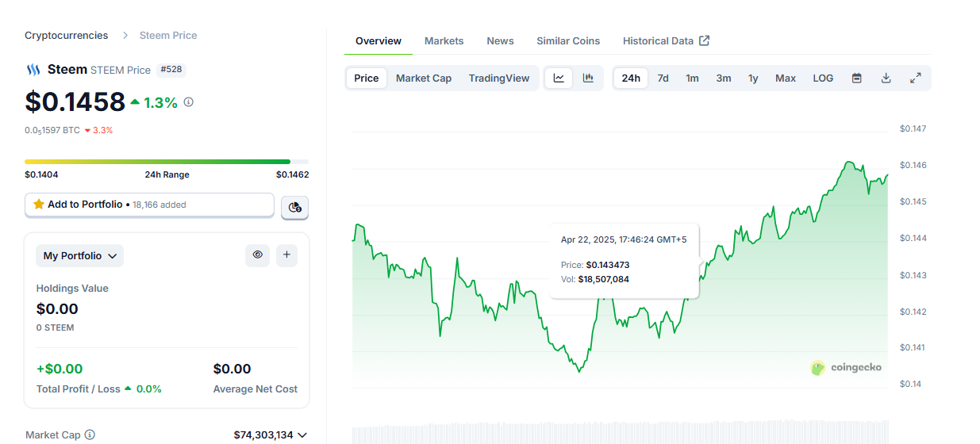Toggle holdings visibility eye icon

pyautogui.click(x=257, y=255)
